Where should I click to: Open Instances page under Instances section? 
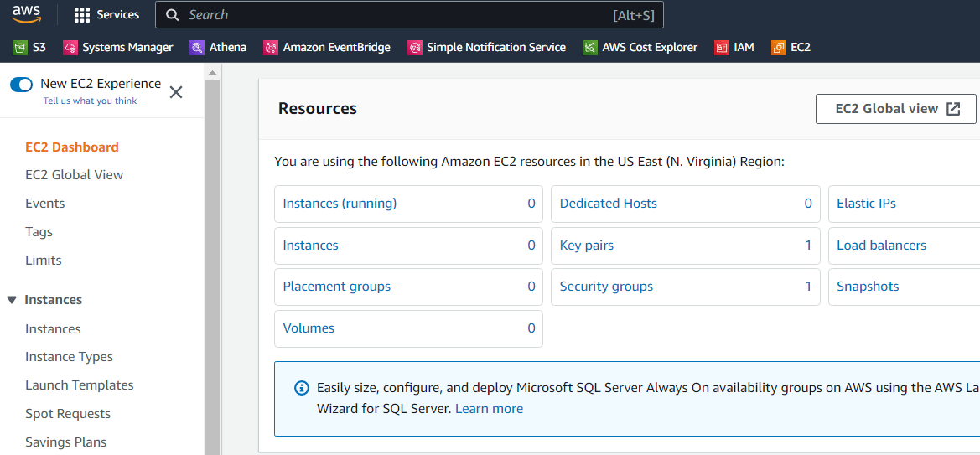pos(53,328)
